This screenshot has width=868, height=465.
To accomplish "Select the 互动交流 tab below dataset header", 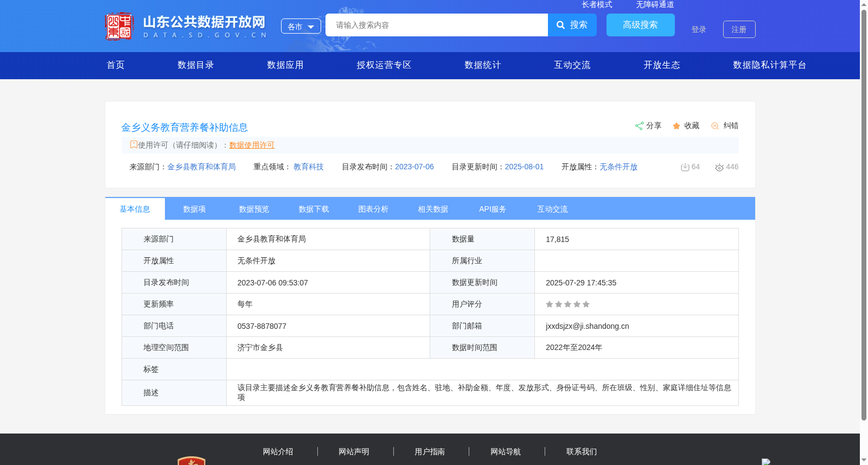I will (x=552, y=209).
